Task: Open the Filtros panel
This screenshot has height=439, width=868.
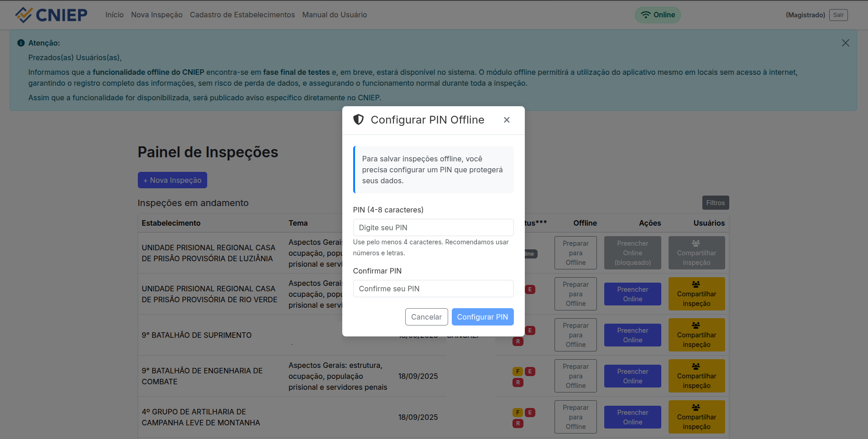Action: coord(715,203)
